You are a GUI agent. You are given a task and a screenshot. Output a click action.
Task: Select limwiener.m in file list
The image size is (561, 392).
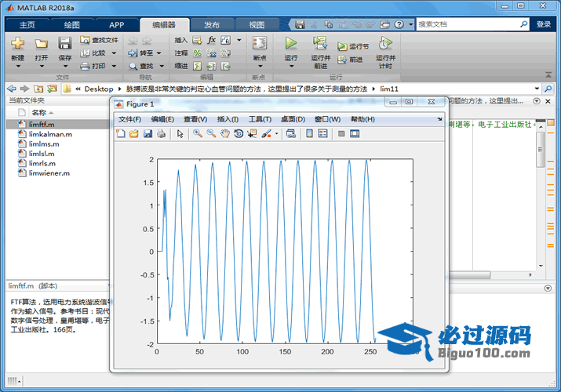[x=49, y=173]
